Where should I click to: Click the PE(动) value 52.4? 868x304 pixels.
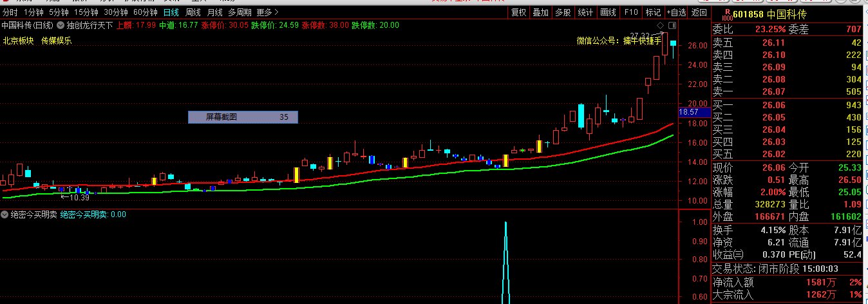[854, 254]
